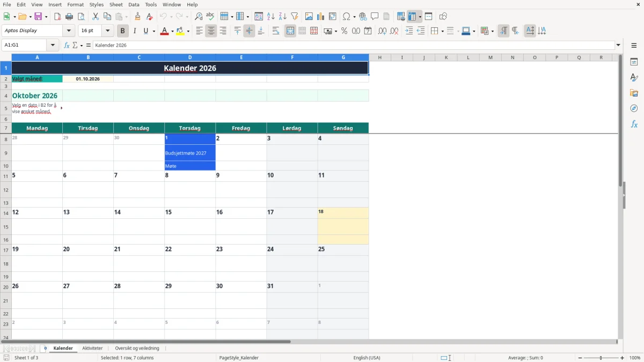Click the Insert Comment icon
Viewport: 644px width, 362px height.
(375, 17)
